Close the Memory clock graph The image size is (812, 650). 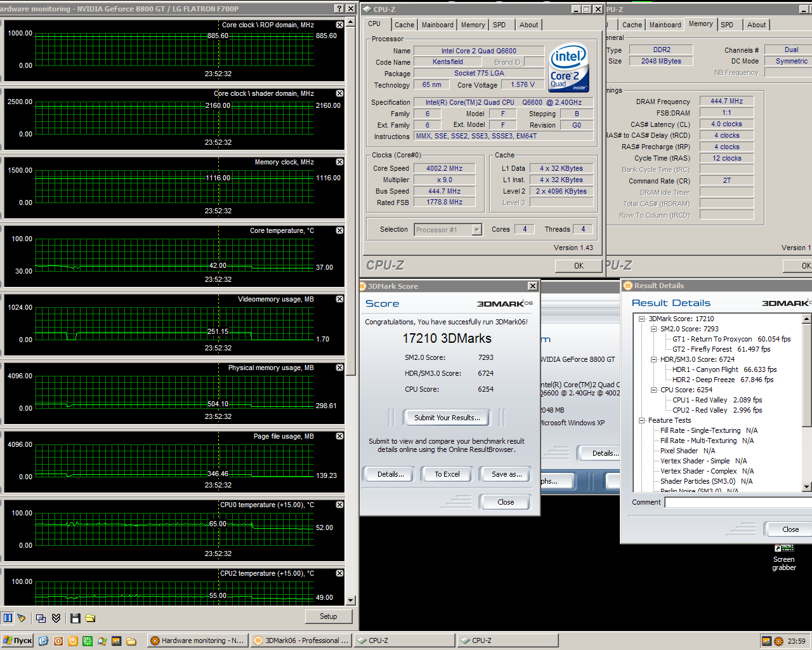pos(339,162)
